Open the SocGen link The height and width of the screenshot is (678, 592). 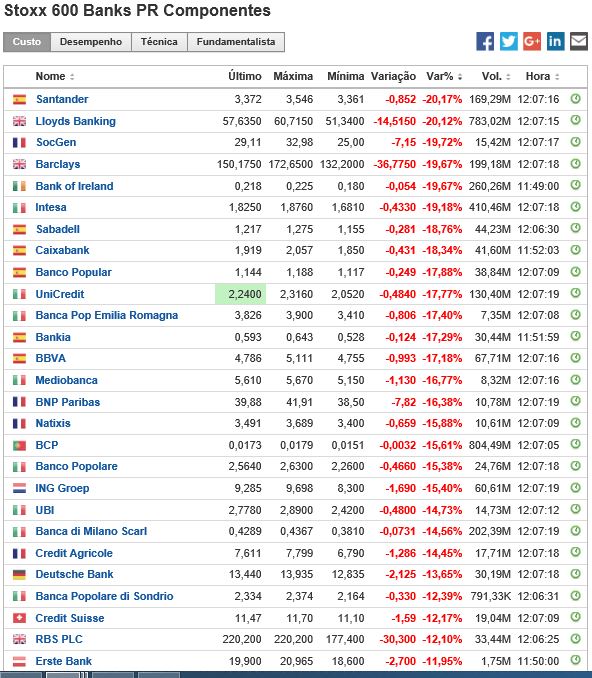[56, 142]
